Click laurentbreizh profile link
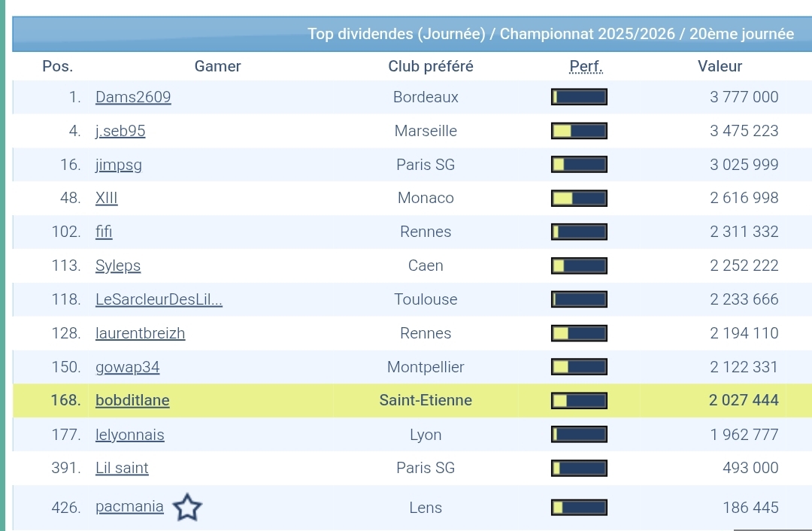 pos(140,333)
